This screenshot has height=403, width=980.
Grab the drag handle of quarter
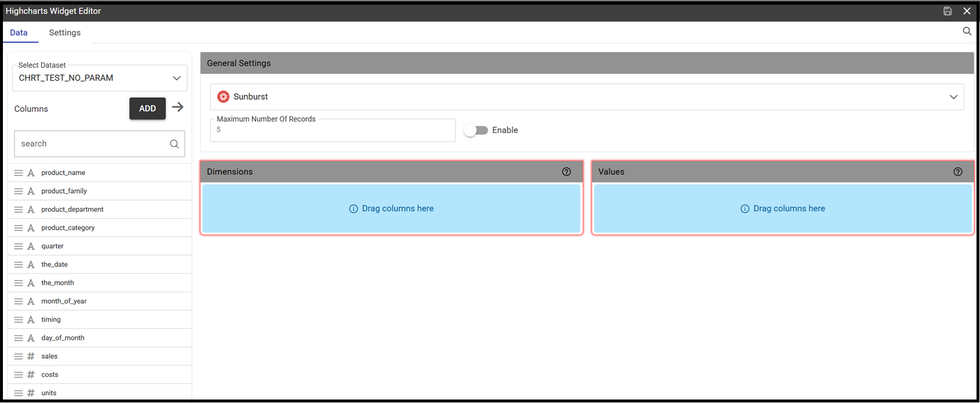19,246
